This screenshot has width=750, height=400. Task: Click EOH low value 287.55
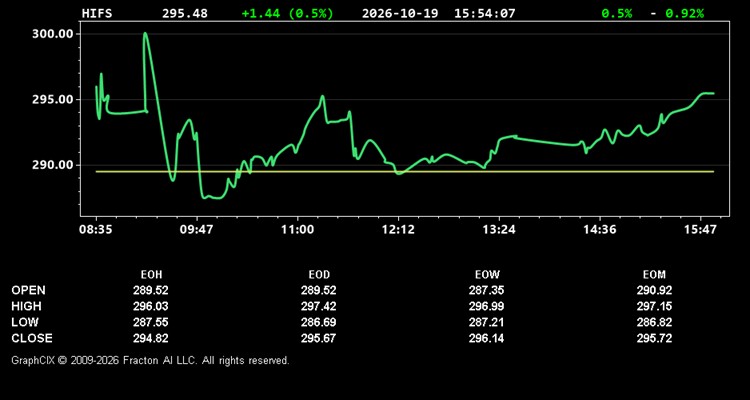click(x=151, y=322)
